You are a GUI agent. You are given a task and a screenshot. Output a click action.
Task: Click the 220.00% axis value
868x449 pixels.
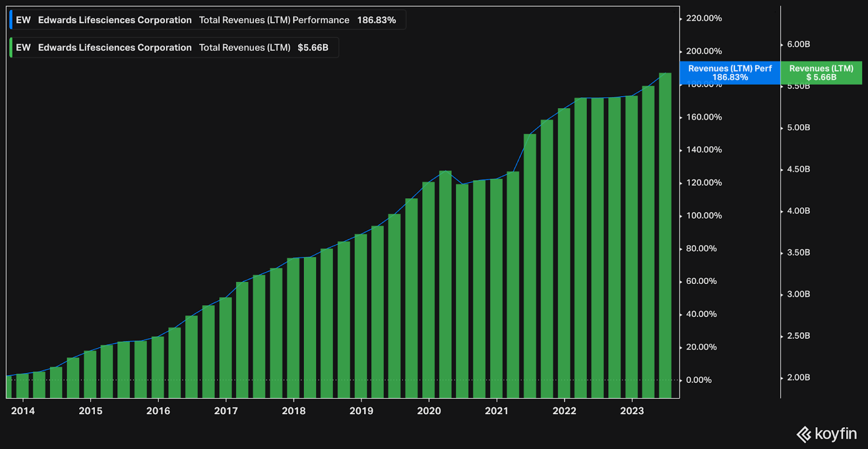pyautogui.click(x=704, y=18)
